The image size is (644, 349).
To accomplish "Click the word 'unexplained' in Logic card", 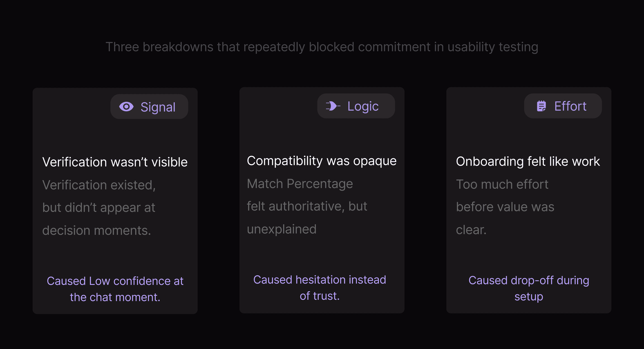I will coord(282,229).
